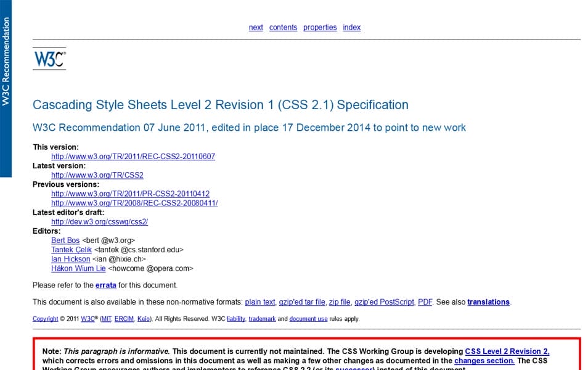Viewport: 588px width, 370px height.
Task: Open the contents page from top navigation
Action: coord(283,27)
